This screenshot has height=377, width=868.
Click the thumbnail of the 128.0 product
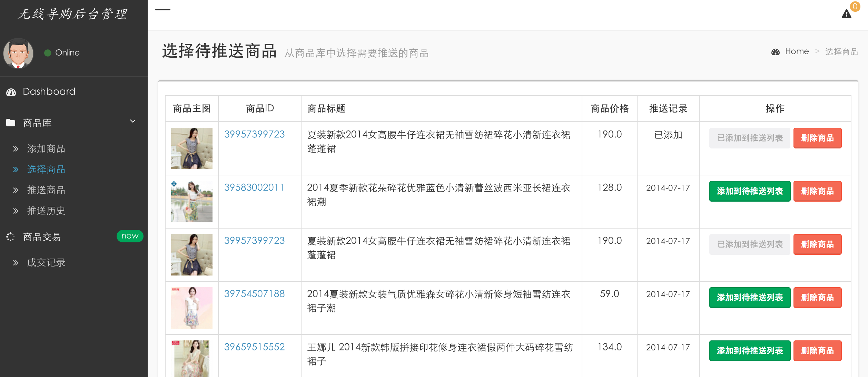pyautogui.click(x=192, y=202)
